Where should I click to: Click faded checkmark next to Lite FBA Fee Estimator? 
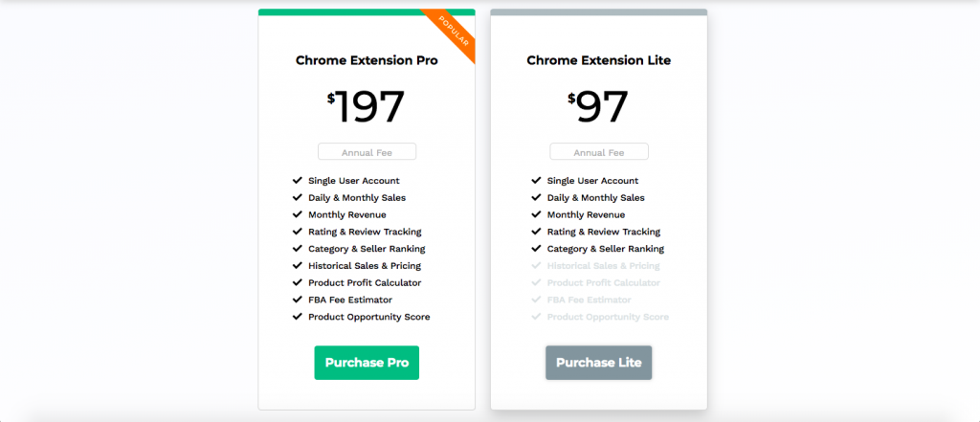tap(536, 300)
